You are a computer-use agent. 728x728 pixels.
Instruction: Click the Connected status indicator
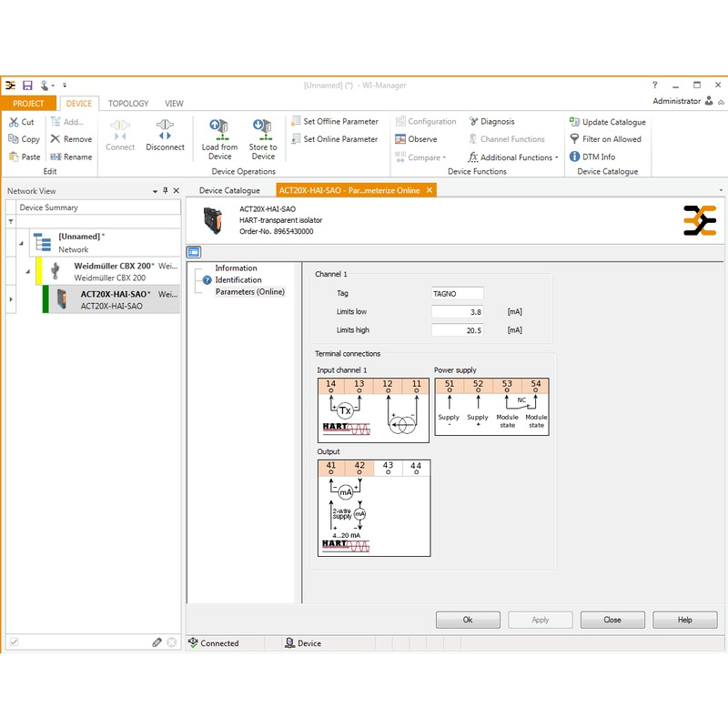click(x=214, y=643)
